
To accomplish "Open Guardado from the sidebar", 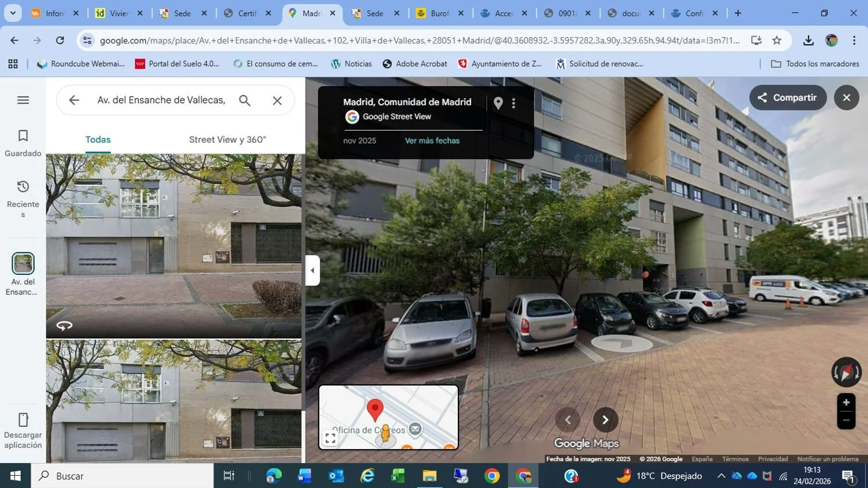I will [x=23, y=142].
